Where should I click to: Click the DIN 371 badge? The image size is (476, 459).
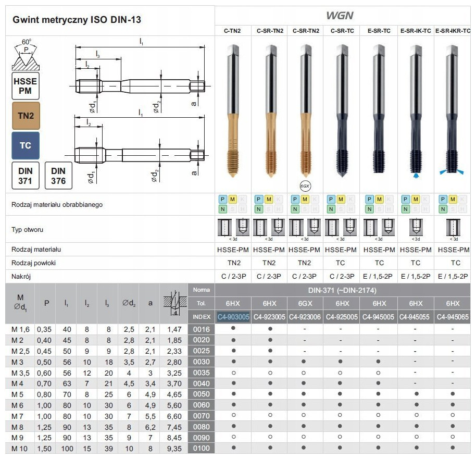point(25,176)
